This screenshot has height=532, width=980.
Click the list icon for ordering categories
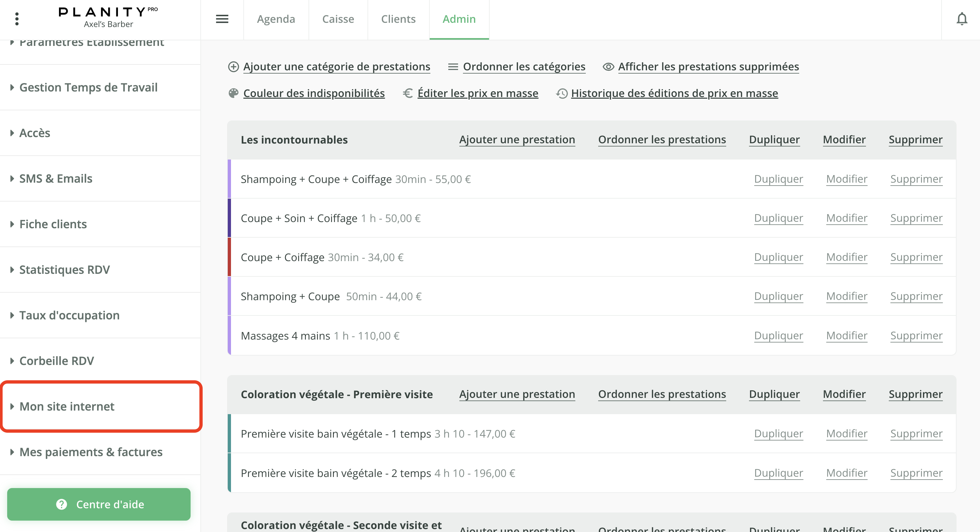click(453, 67)
